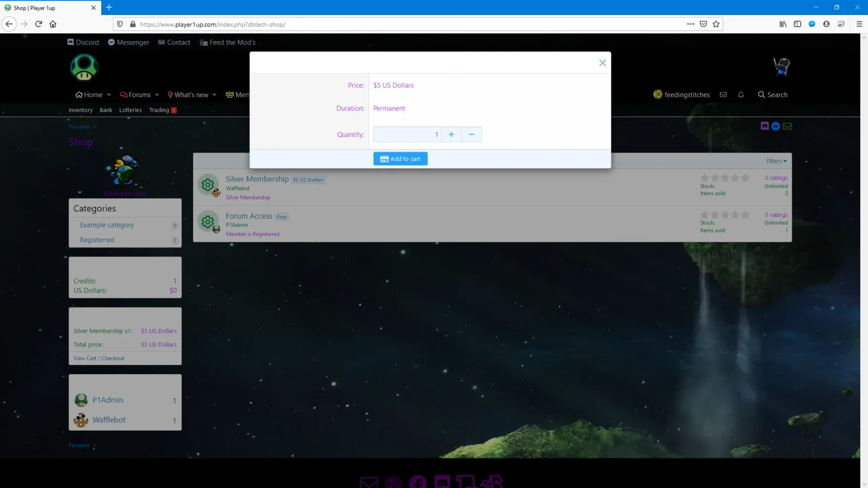Click Silver Membership category link under Wafflebot
The height and width of the screenshot is (488, 868).
[x=248, y=197]
